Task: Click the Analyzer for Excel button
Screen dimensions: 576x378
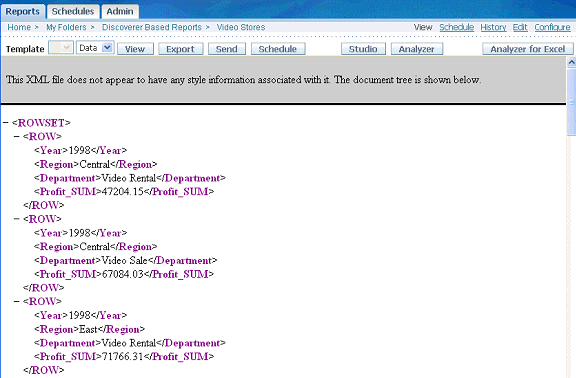Action: tap(528, 49)
